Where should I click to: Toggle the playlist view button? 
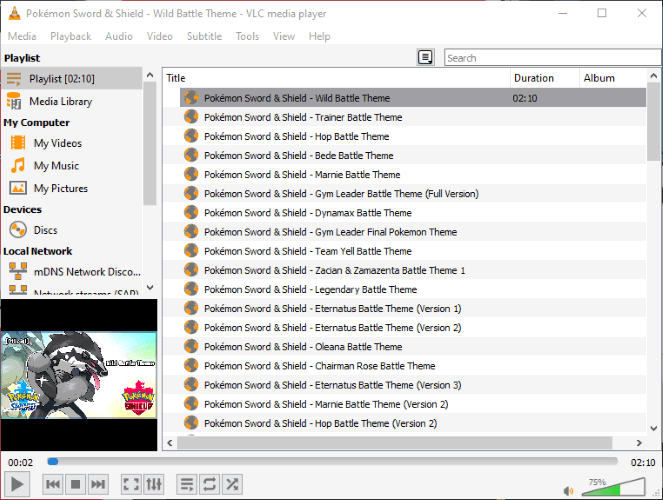(x=186, y=484)
